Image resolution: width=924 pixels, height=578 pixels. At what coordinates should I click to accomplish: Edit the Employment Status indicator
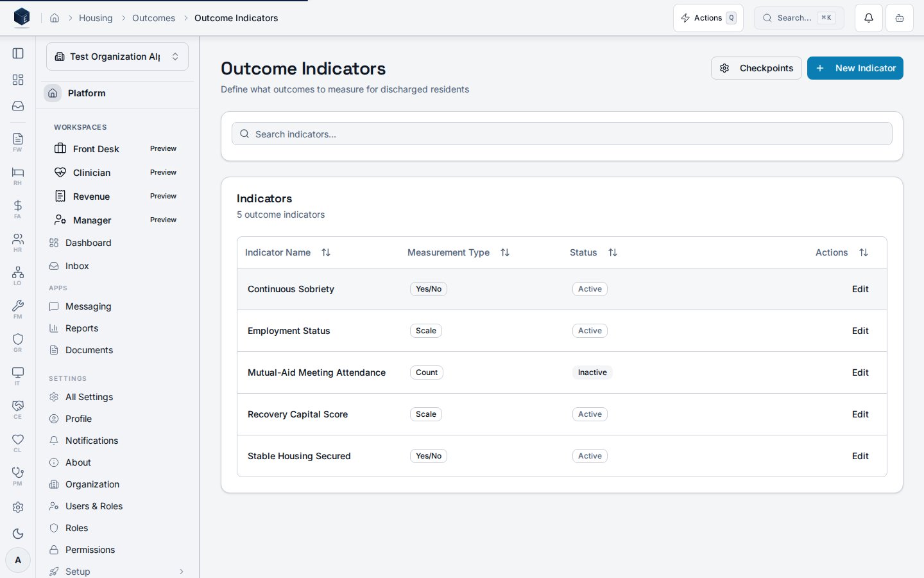[860, 331]
